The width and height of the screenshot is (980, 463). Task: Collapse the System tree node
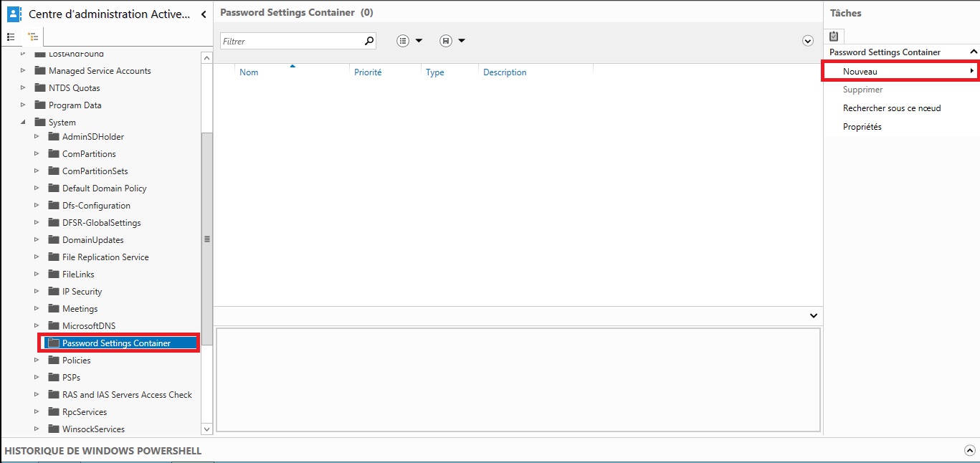pyautogui.click(x=23, y=123)
